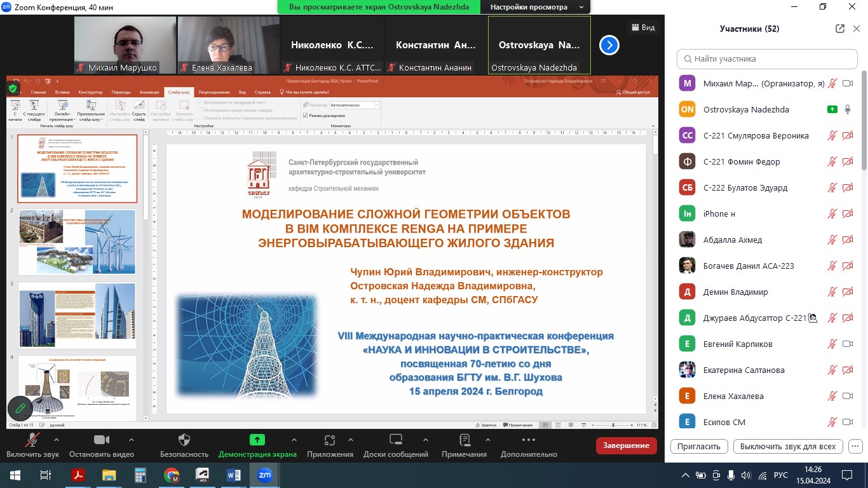
Task: Open Онлайн-презентация dropdown in ribbon
Action: click(x=62, y=111)
